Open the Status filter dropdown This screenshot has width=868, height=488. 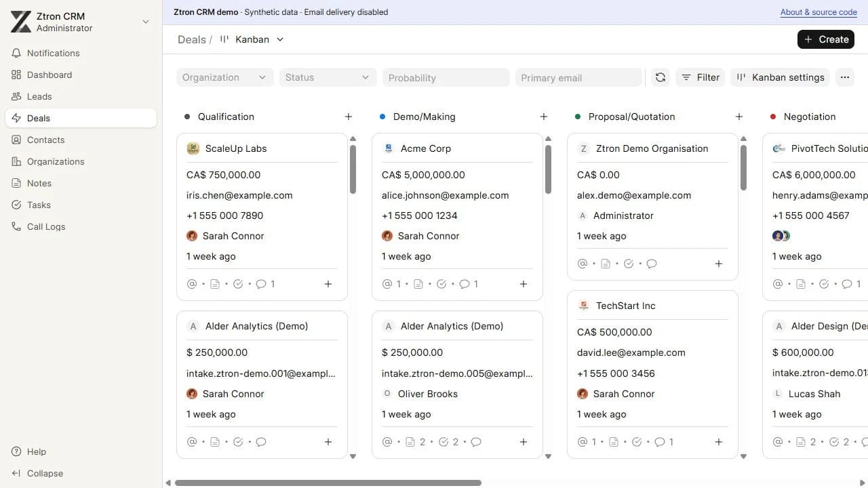pyautogui.click(x=328, y=77)
